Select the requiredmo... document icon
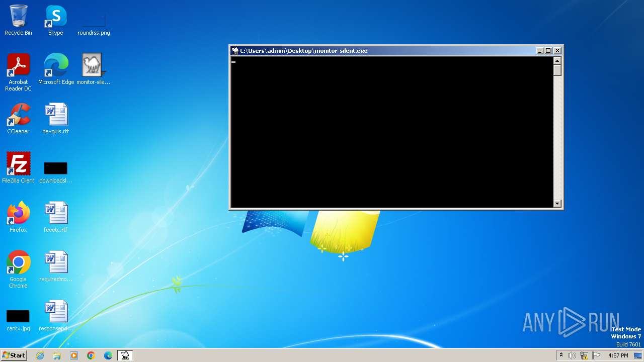This screenshot has height=362, width=644. (56, 266)
